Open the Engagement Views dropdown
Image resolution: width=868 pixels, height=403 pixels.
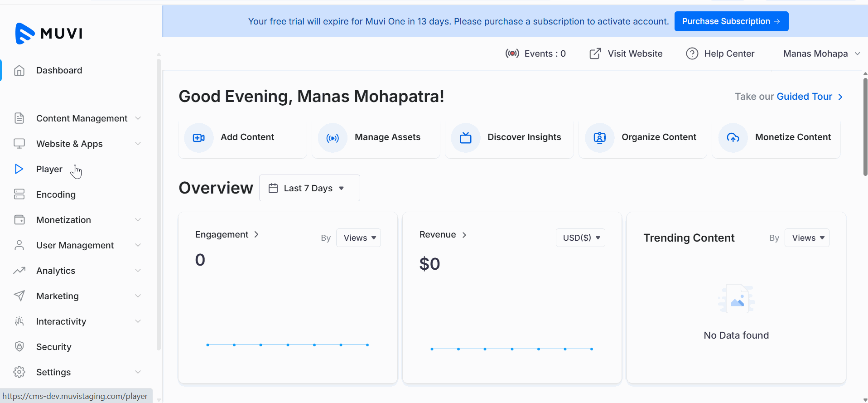(x=359, y=238)
